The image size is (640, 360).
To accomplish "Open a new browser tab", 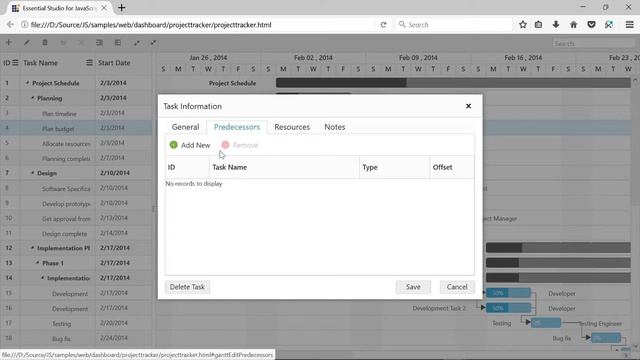I will coord(122,8).
